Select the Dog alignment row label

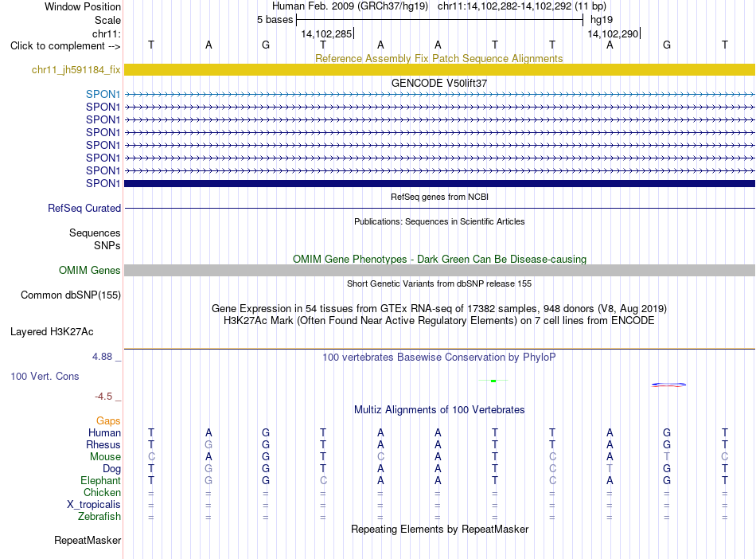111,469
